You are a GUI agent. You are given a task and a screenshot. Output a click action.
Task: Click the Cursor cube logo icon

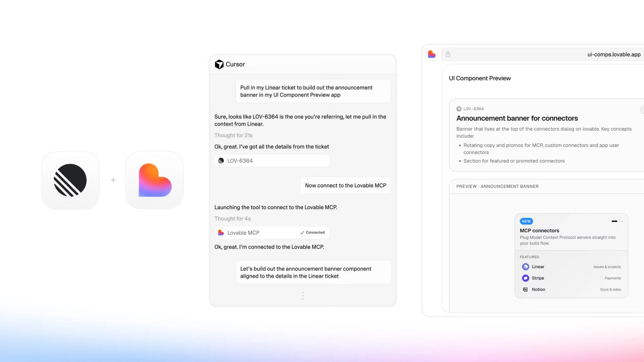coord(219,64)
